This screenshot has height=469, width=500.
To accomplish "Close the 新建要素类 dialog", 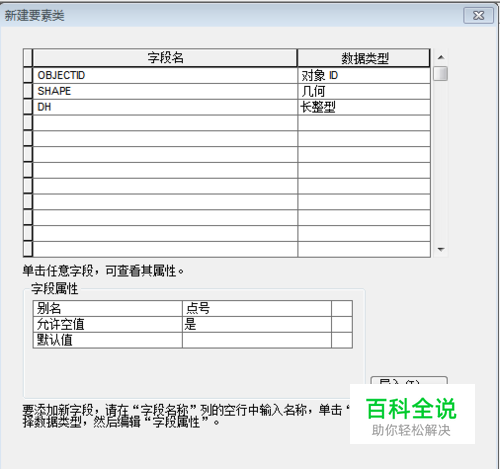I will [x=478, y=15].
